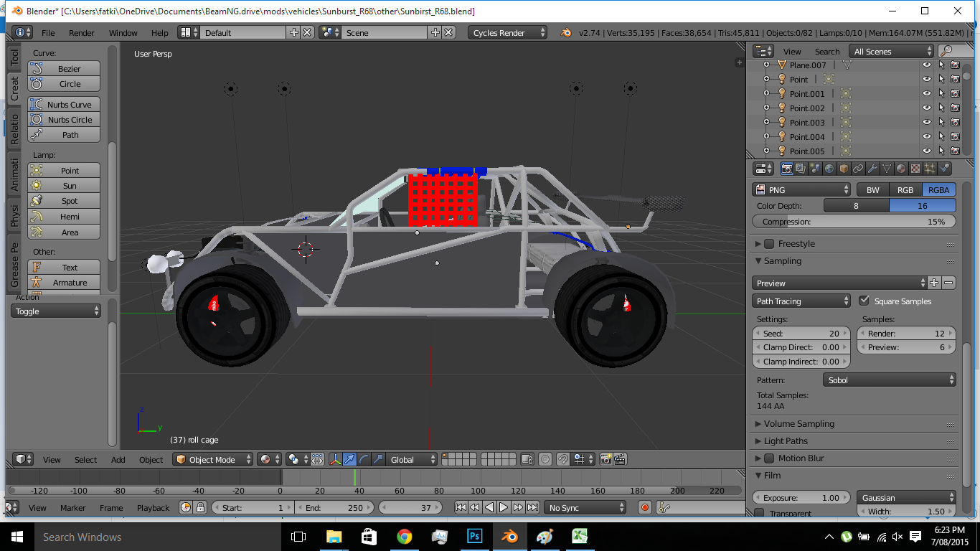Jump to the timeline end frame
980x551 pixels.
tap(532, 508)
